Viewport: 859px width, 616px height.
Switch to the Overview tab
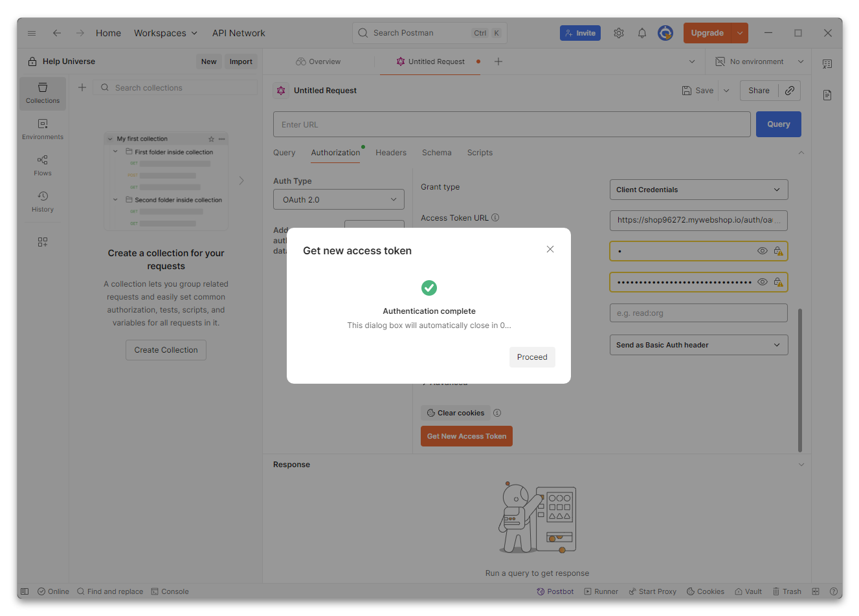click(x=318, y=61)
